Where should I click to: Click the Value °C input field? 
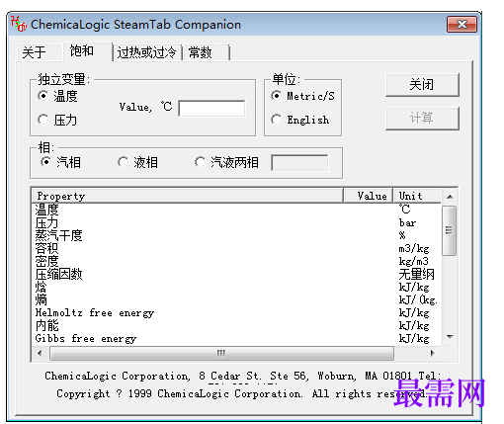click(x=211, y=109)
